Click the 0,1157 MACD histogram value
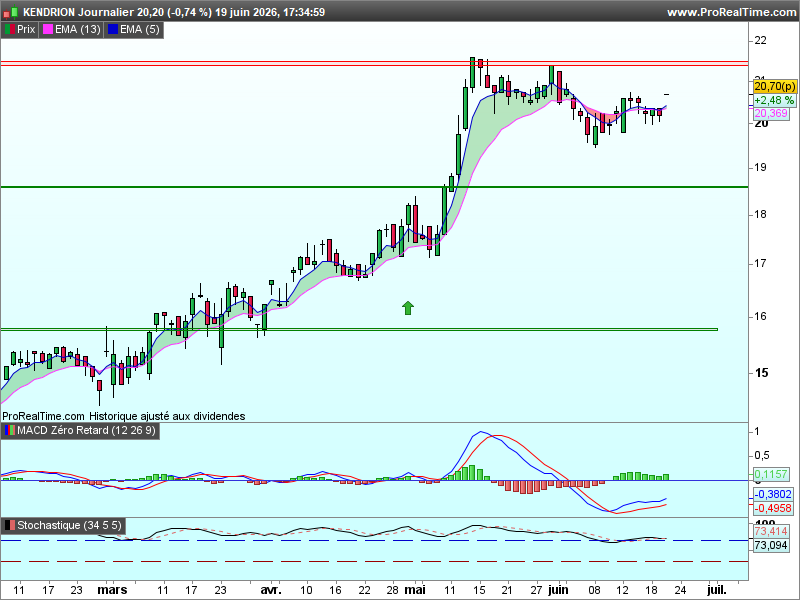 point(771,474)
